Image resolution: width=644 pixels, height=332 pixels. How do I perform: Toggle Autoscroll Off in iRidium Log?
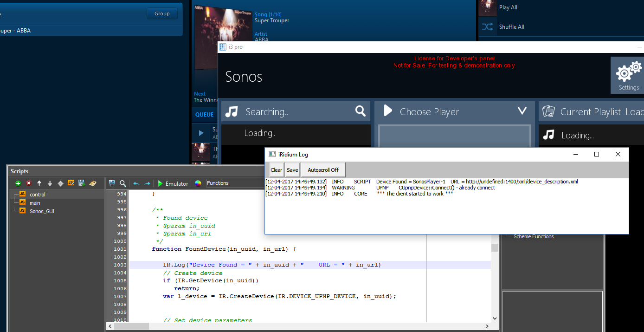point(323,170)
